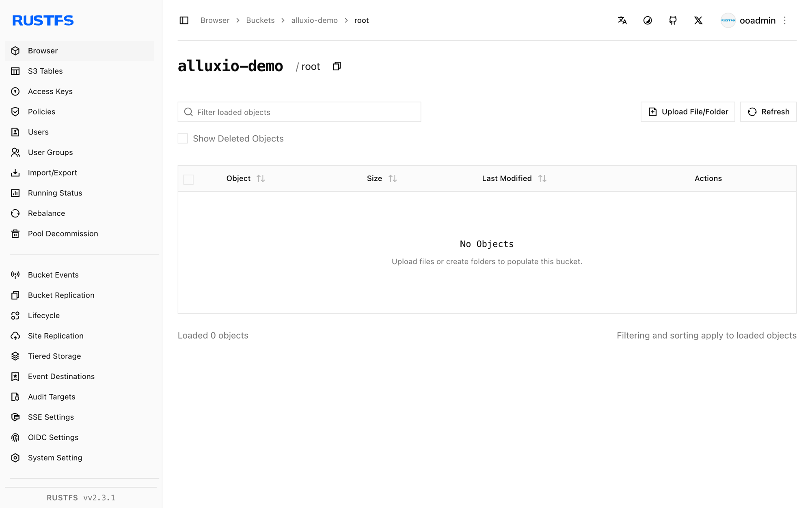Viewport: 812px width, 508px height.
Task: Toggle the sidebar collapse icon
Action: (x=184, y=20)
